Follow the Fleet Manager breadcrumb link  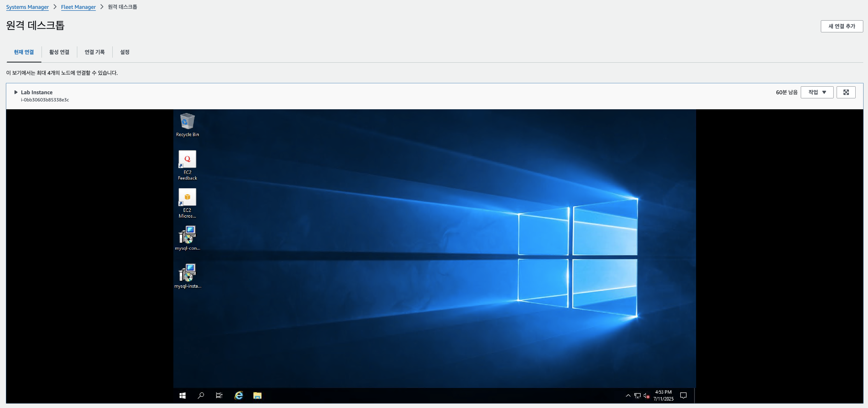pos(78,7)
